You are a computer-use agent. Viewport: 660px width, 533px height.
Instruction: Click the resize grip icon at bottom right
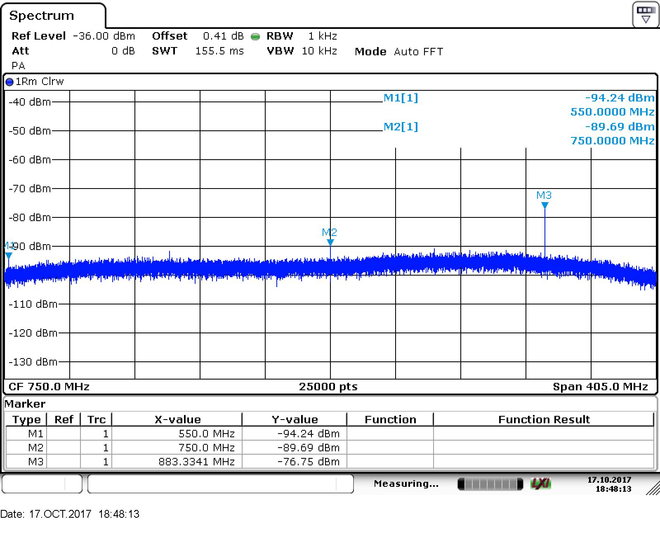coord(653,488)
